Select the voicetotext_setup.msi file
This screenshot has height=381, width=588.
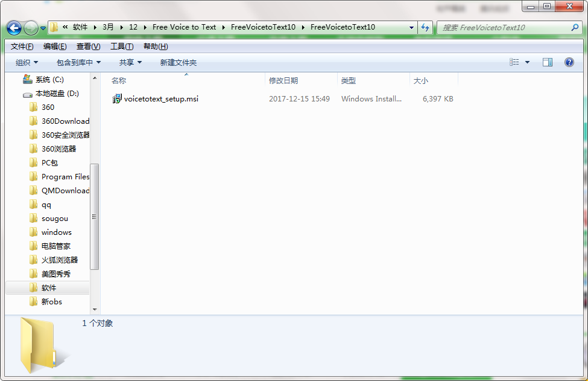click(161, 99)
